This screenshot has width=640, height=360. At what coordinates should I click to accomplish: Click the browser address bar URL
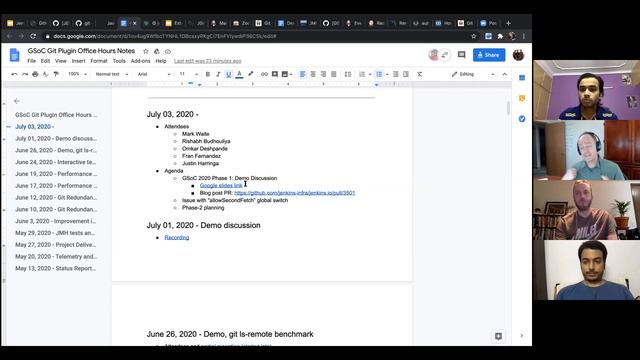point(165,36)
